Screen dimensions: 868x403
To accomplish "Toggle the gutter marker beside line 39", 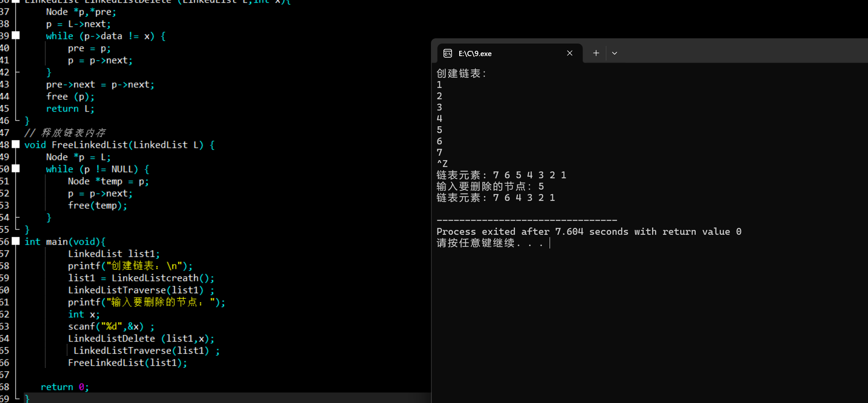I will point(16,35).
